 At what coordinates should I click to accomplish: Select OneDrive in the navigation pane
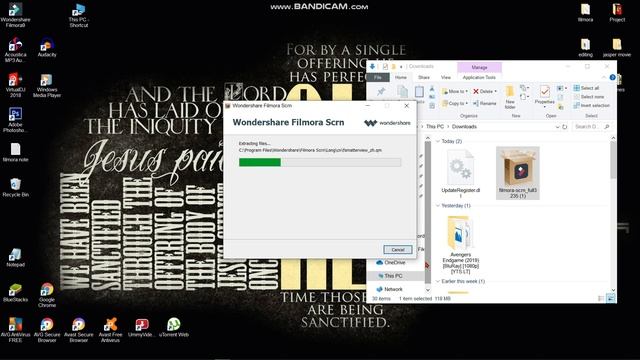click(391, 262)
